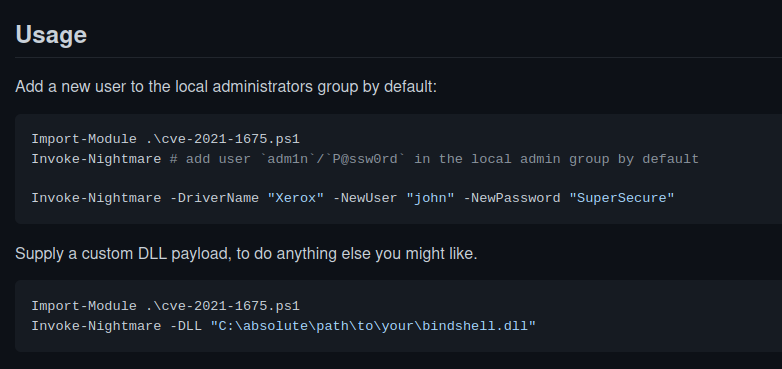Click the "SuperSecure" string value
The width and height of the screenshot is (782, 369).
pyautogui.click(x=622, y=198)
